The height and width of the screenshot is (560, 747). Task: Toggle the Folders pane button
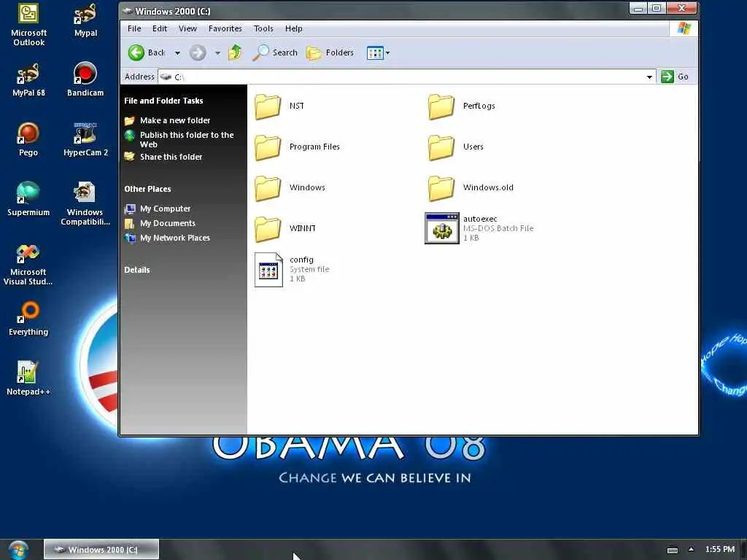pos(330,52)
